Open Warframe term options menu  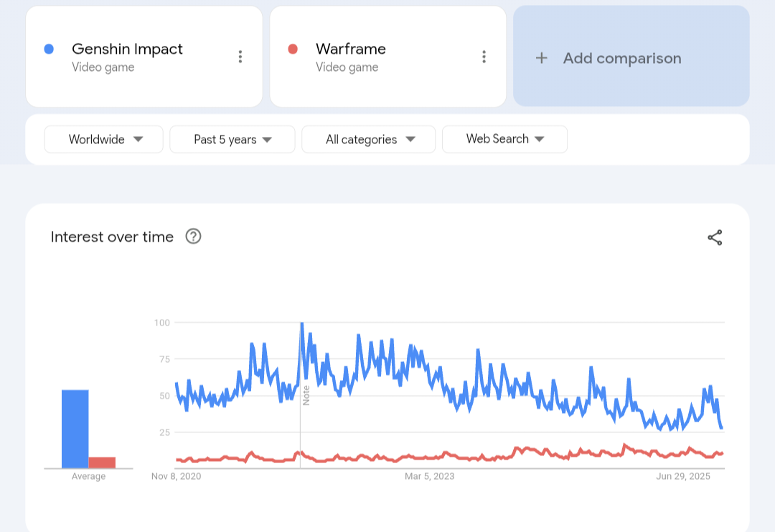point(484,57)
